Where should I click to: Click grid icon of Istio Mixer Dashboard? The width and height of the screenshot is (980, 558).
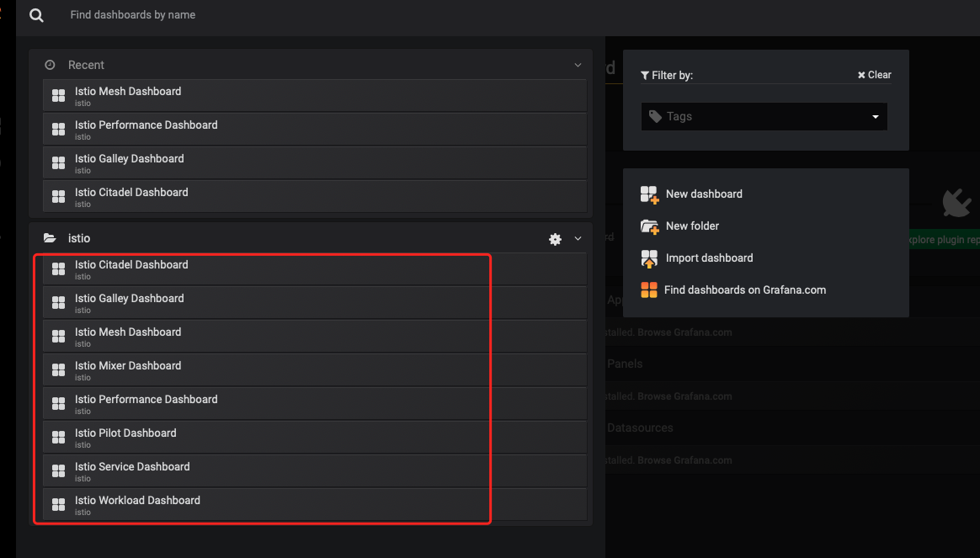tap(59, 370)
